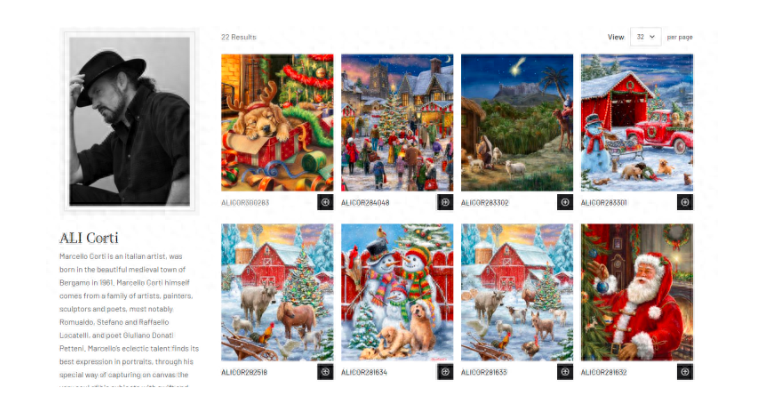The image size is (776, 417).
Task: Click ALICOR281632 product code link
Action: [604, 372]
